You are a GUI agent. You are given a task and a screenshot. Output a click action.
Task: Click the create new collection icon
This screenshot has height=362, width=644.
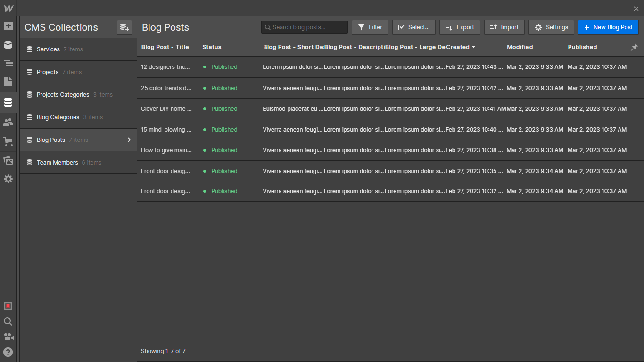click(x=124, y=27)
